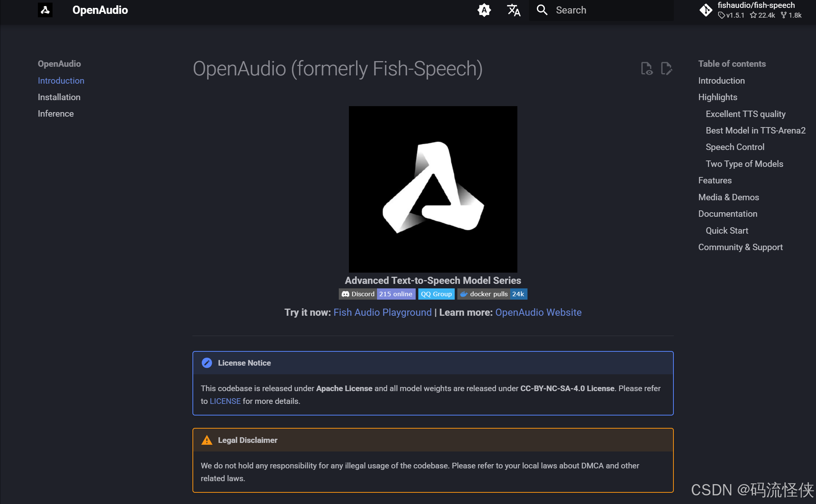Open the OpenAudio Website link
The height and width of the screenshot is (504, 816).
tap(538, 312)
